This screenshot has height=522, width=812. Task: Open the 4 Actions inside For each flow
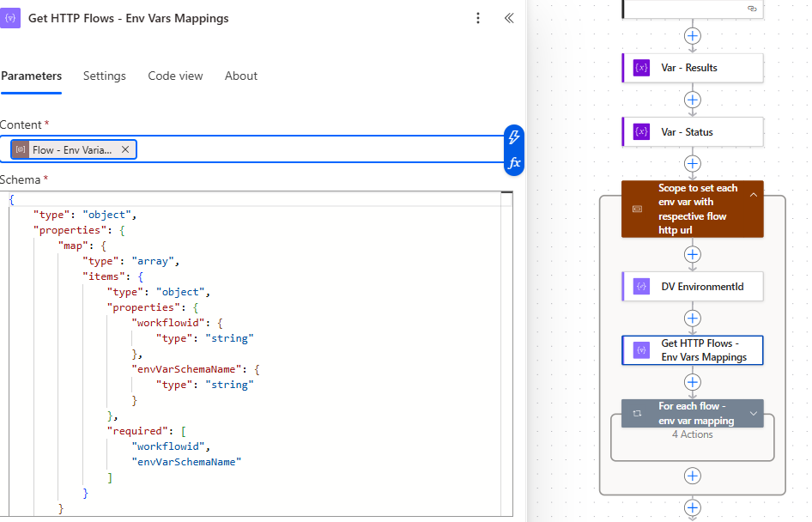point(692,434)
